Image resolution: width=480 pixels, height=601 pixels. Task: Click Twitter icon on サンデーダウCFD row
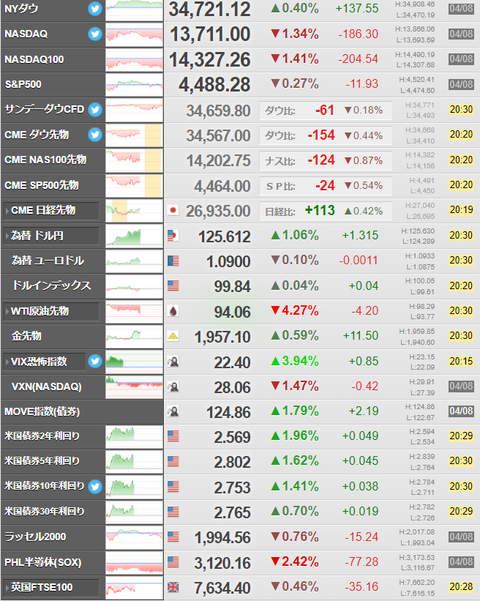(x=95, y=110)
